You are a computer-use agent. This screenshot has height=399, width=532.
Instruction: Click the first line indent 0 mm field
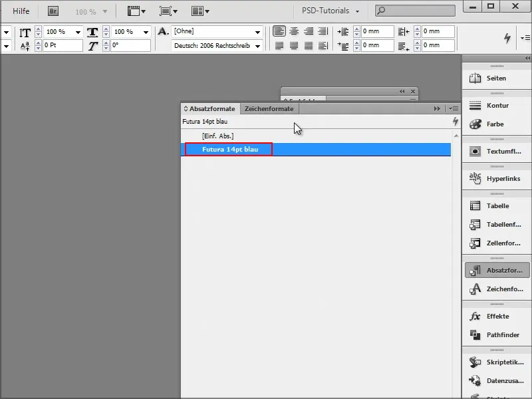pos(377,45)
